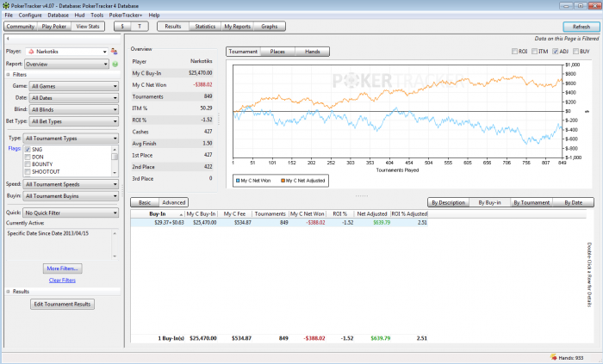Open the All Tournament Types dropdown

pos(71,139)
